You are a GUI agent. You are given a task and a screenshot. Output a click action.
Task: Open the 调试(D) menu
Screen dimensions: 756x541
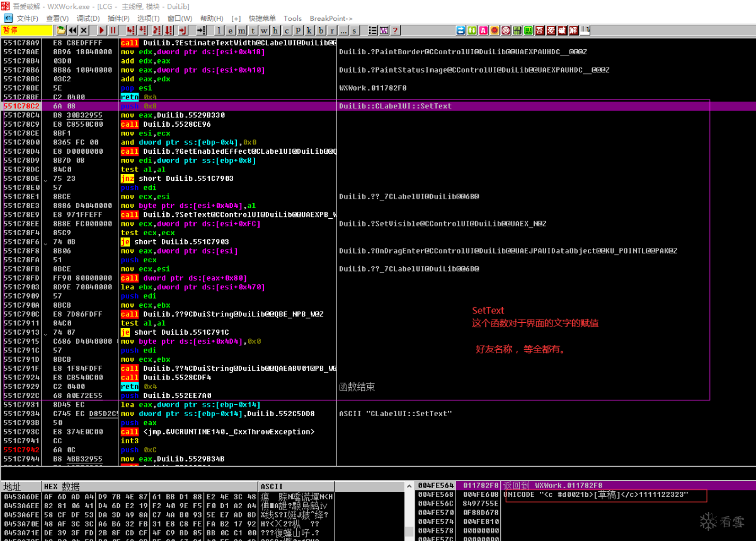click(88, 18)
